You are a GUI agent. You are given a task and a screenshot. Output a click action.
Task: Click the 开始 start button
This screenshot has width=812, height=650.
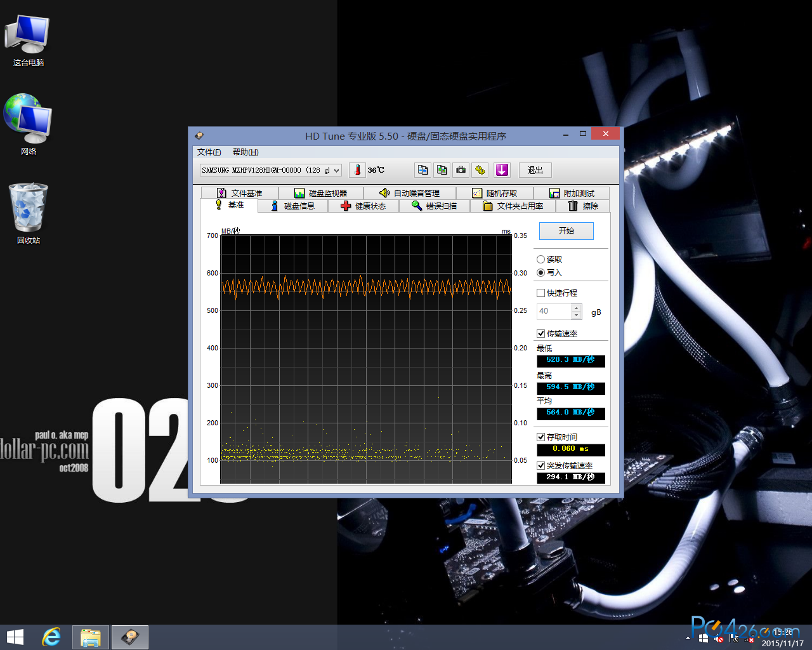point(566,231)
